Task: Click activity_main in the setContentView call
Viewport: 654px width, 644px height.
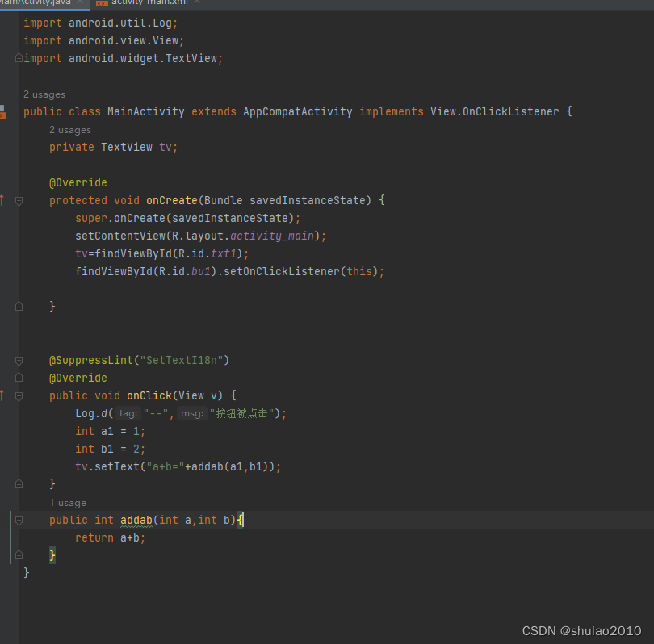Action: tap(272, 236)
